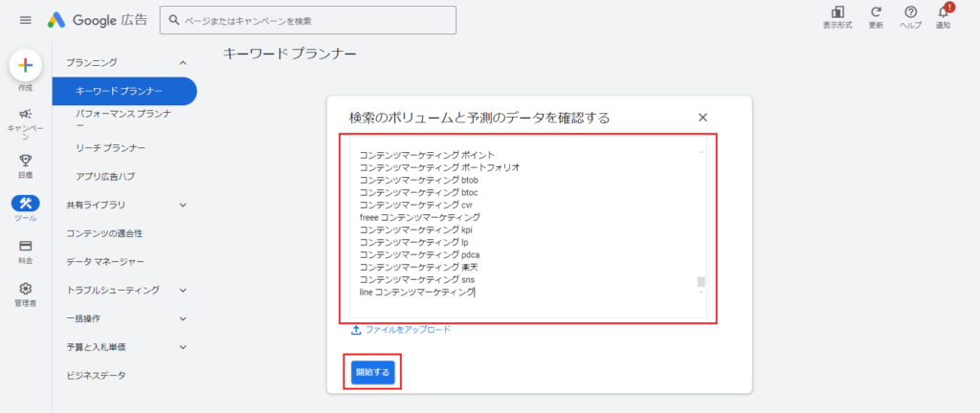Screen dimensions: 980x413
Task: Open 管理者 gear icon
Action: tap(25, 288)
